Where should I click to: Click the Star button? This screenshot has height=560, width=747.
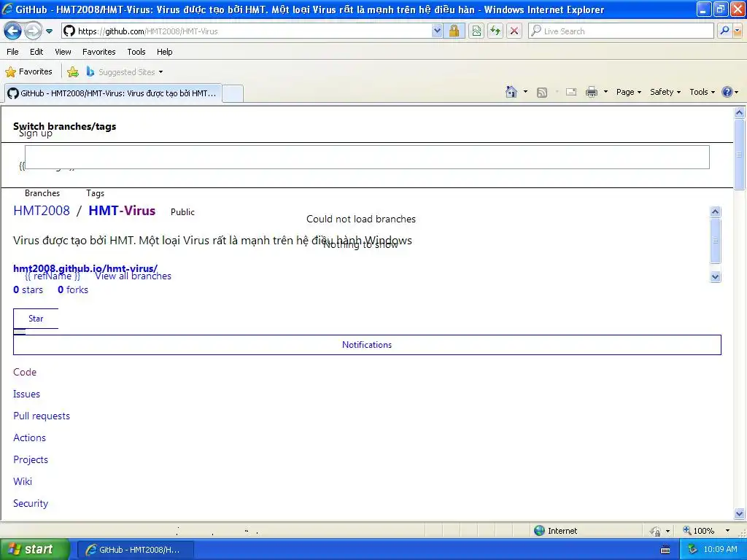36,319
